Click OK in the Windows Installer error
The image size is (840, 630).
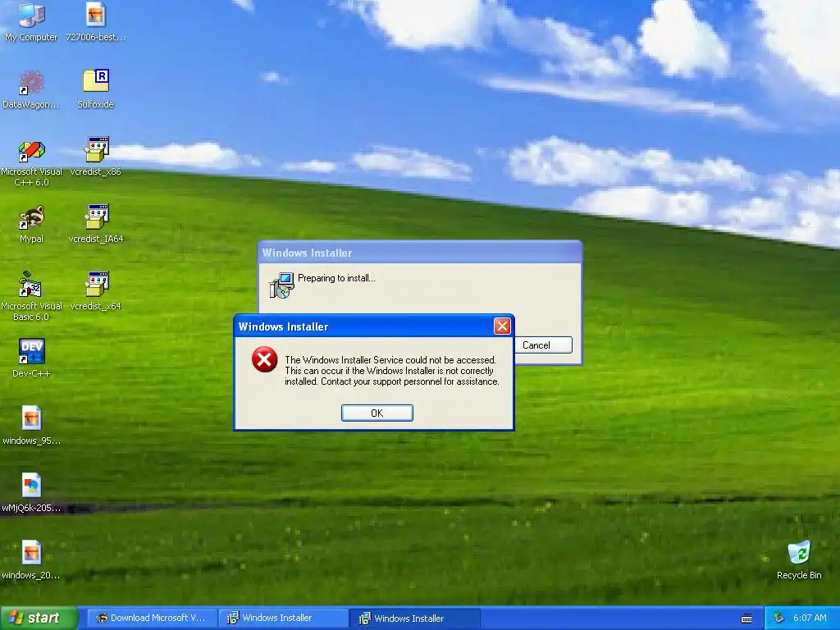pyautogui.click(x=377, y=413)
